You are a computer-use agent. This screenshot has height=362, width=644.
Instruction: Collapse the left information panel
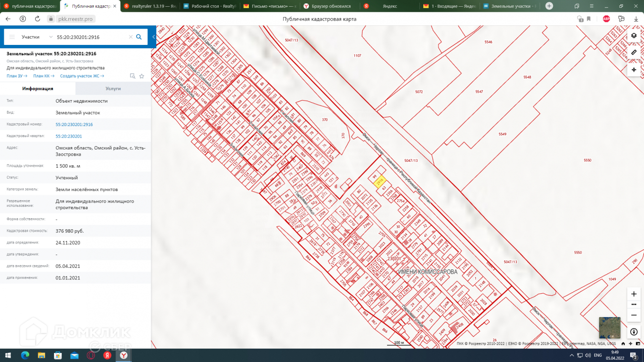[x=154, y=37]
